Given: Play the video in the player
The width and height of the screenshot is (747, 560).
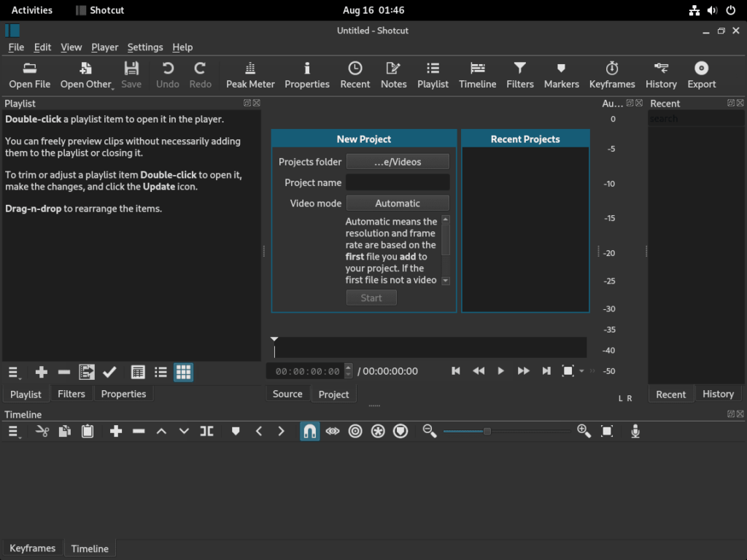Looking at the screenshot, I should [x=500, y=371].
